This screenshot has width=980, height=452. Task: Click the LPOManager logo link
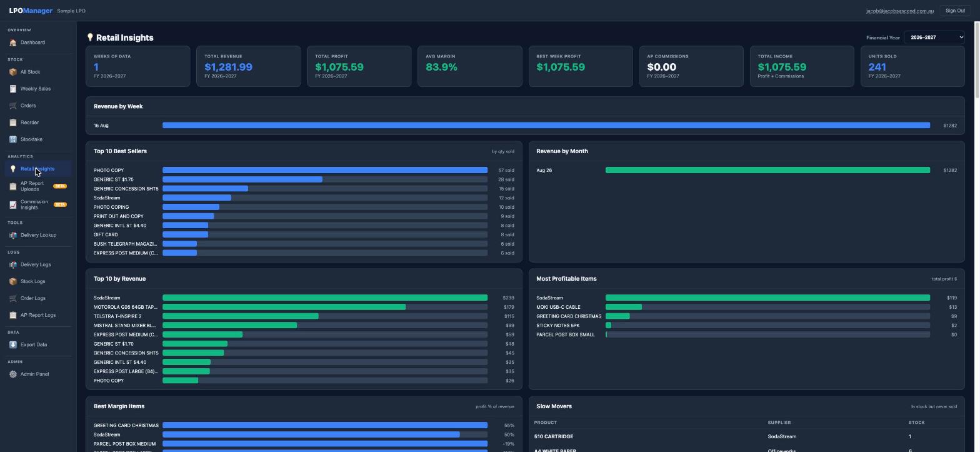pyautogui.click(x=31, y=11)
